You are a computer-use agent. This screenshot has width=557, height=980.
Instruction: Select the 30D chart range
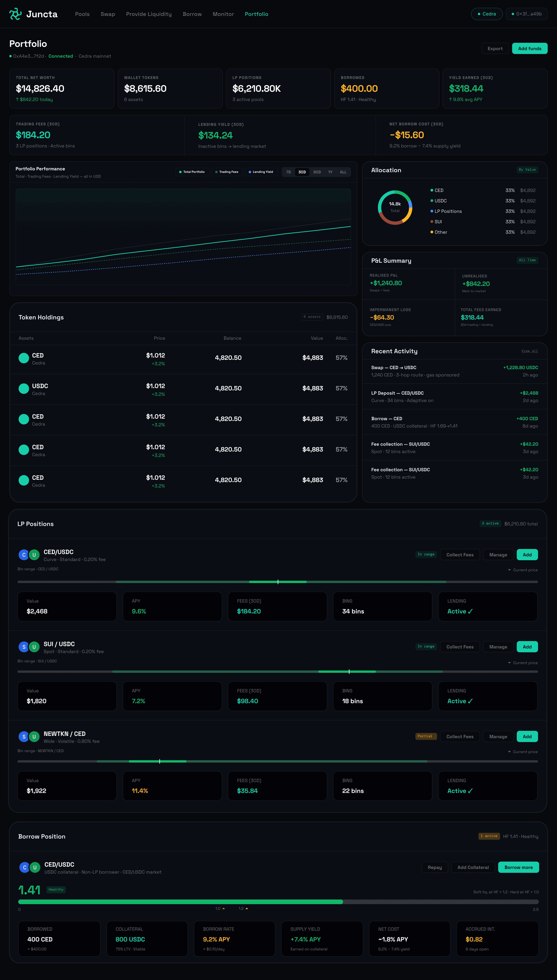(x=302, y=172)
